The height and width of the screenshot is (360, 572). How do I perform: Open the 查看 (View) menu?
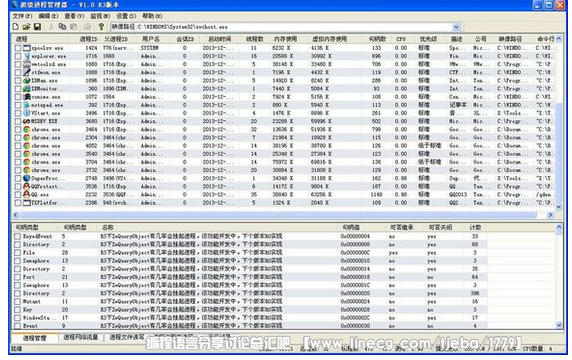[74, 16]
